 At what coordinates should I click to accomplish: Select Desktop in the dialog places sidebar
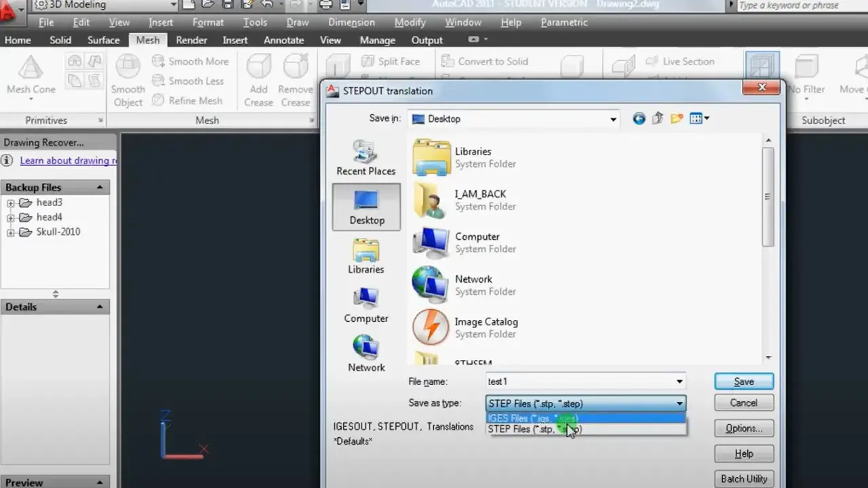(x=366, y=207)
